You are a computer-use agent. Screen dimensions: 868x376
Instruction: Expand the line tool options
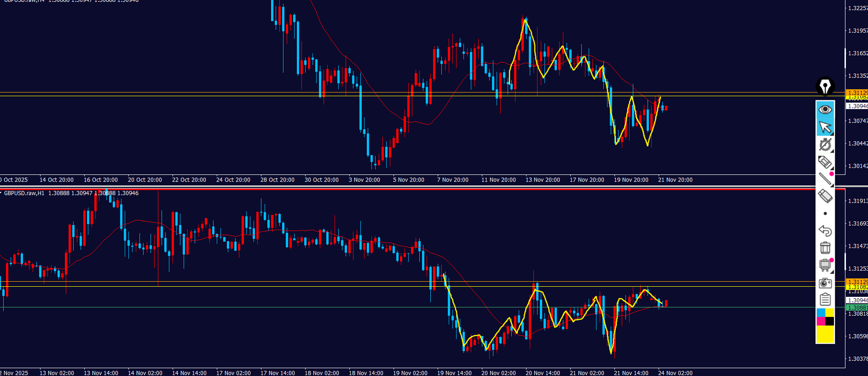coord(825,179)
